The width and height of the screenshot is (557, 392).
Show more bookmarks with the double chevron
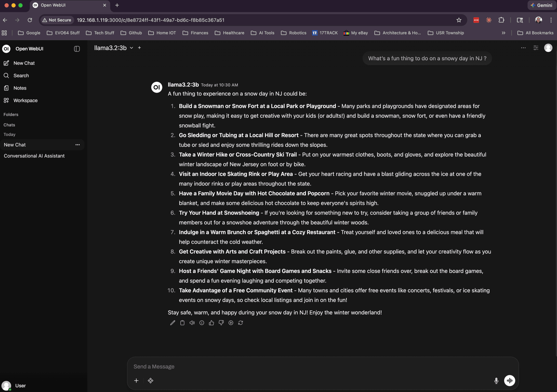503,33
